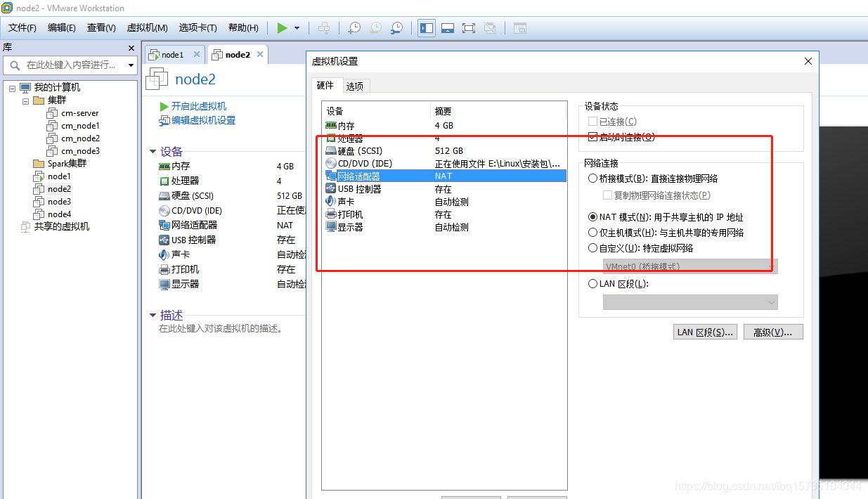The image size is (868, 499).
Task: Collapse the 集群 folder node
Action: click(x=25, y=101)
